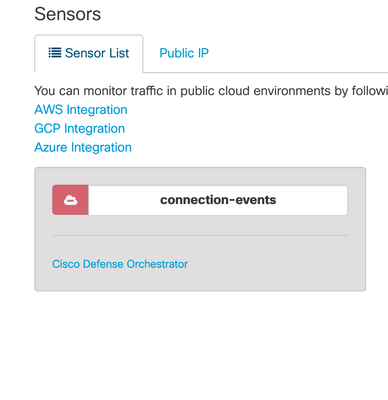388x400 pixels.
Task: Click the red cloud status icon
Action: click(70, 200)
